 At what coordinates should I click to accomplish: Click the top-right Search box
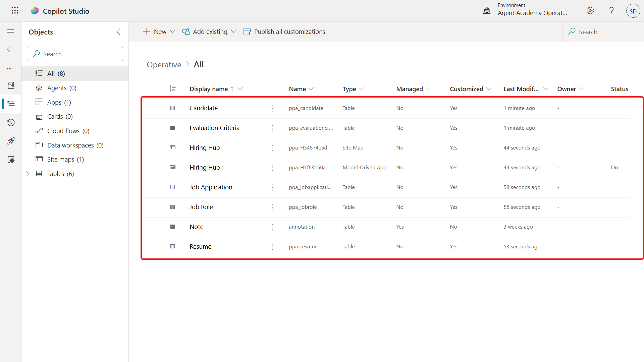pyautogui.click(x=603, y=32)
